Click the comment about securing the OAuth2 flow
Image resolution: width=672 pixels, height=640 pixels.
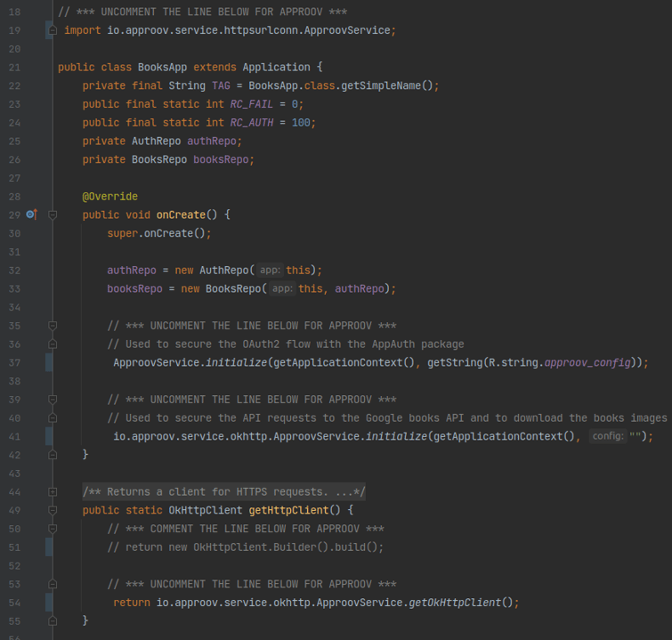286,344
